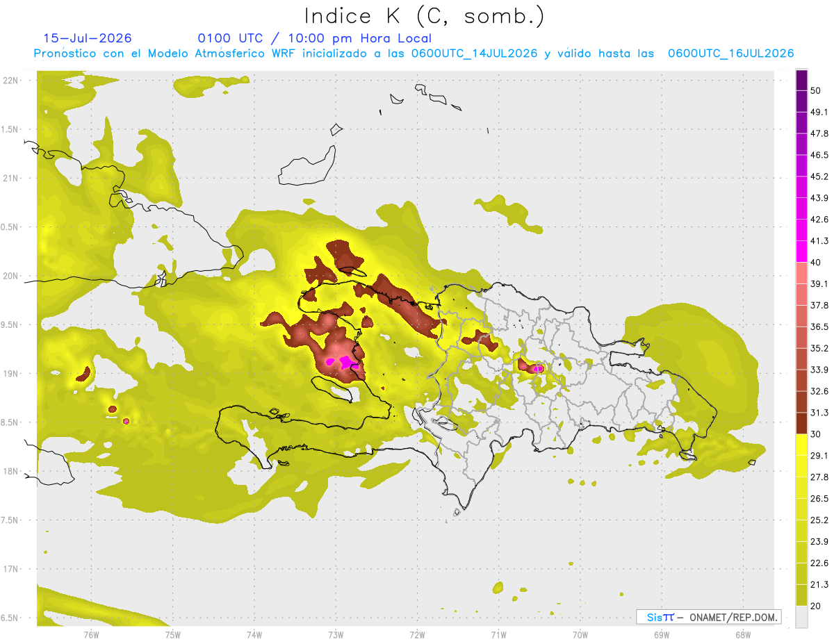The width and height of the screenshot is (834, 644).
Task: Click the color scale label "49.1"
Action: 819,113
